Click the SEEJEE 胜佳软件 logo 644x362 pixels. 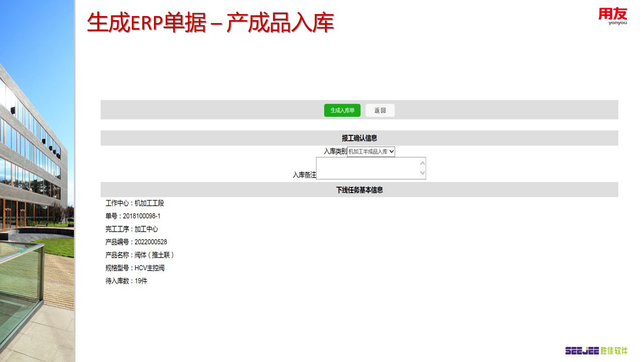[x=596, y=350]
